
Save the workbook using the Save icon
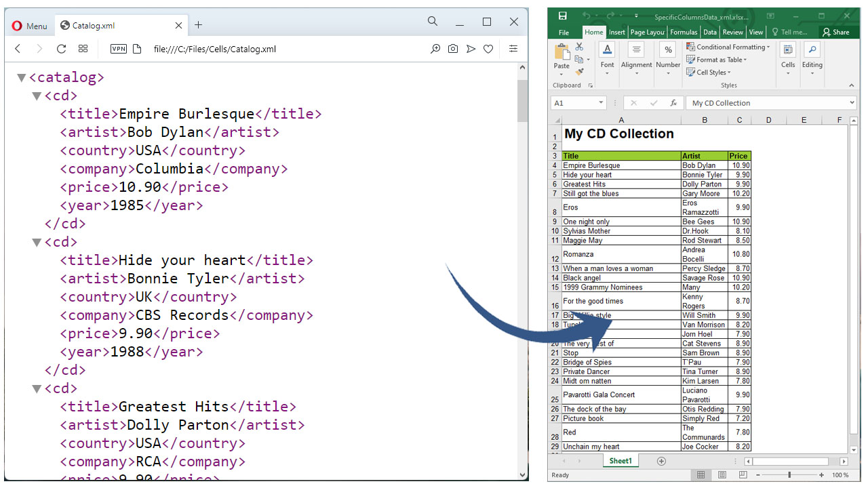(x=562, y=15)
